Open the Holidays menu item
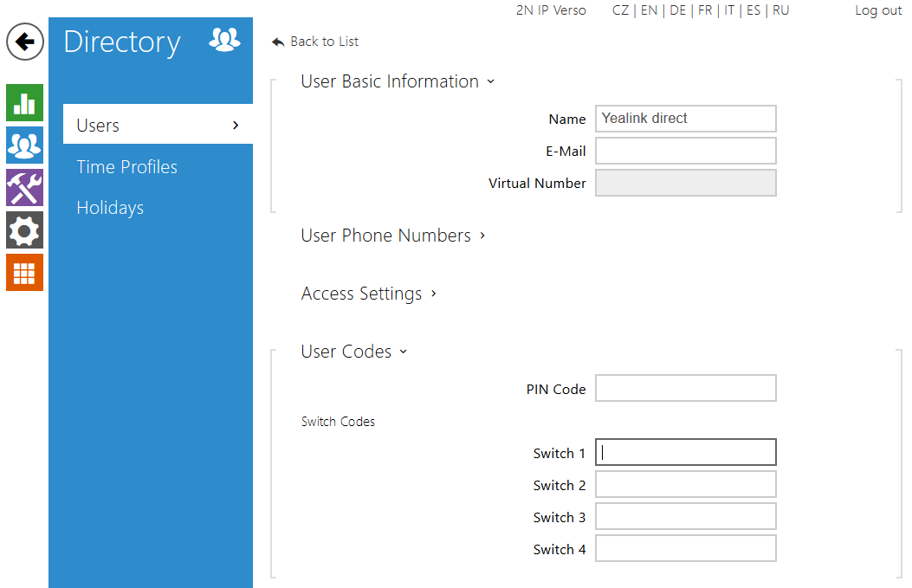Image resolution: width=912 pixels, height=588 pixels. [x=110, y=208]
